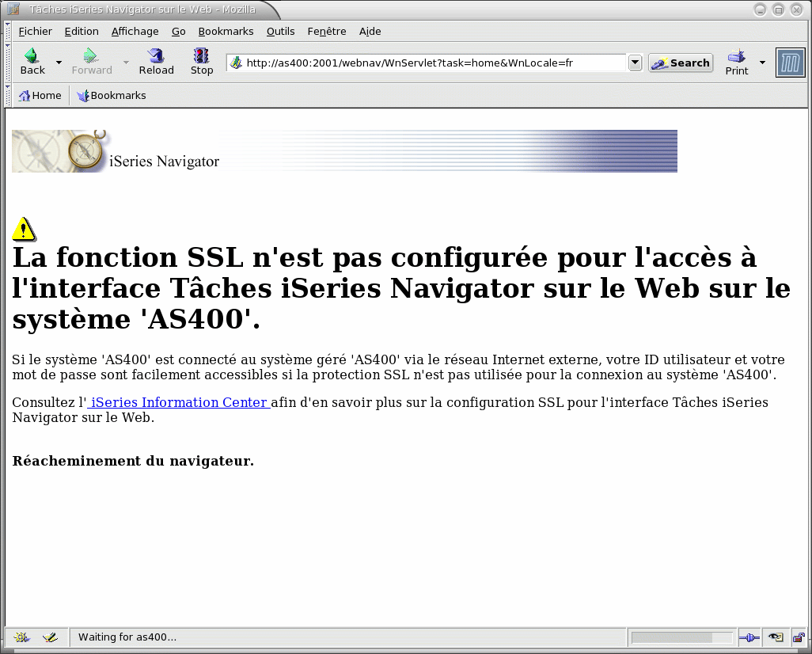Image resolution: width=812 pixels, height=654 pixels.
Task: Open the Print options dropdown arrow
Action: [762, 63]
